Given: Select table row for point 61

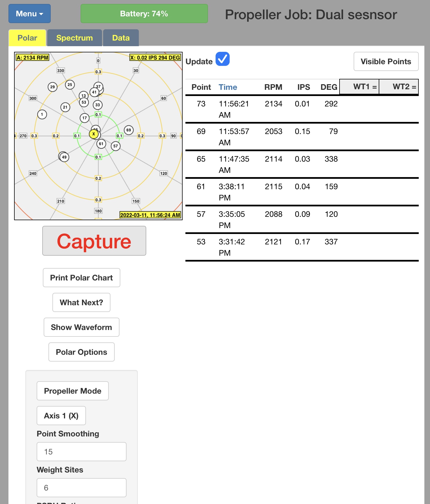Looking at the screenshot, I should 302,192.
